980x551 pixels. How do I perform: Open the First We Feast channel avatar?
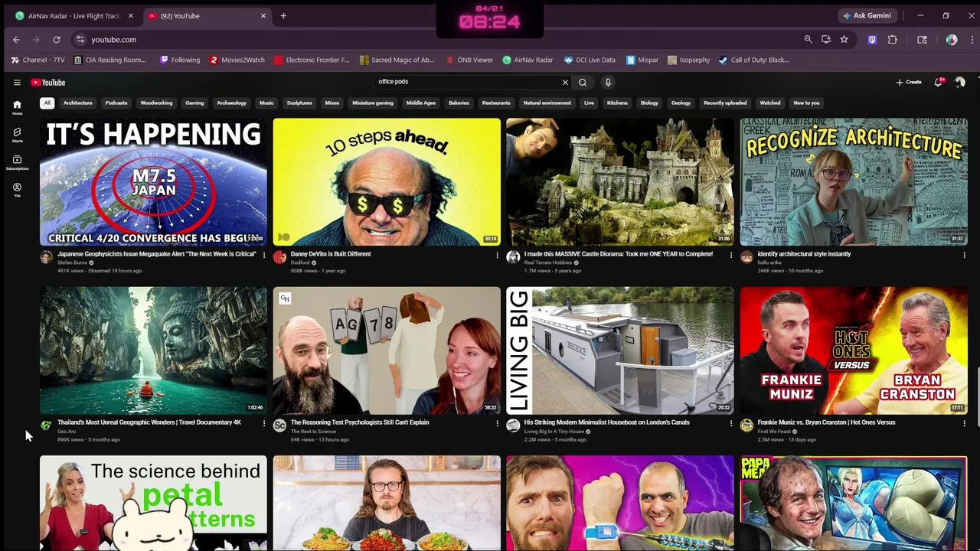pos(746,425)
